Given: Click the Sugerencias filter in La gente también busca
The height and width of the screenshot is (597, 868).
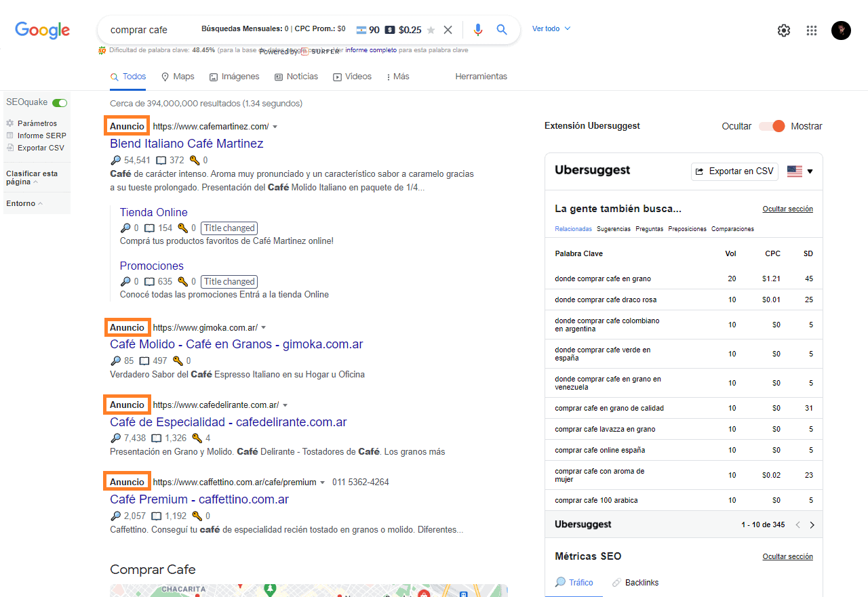Looking at the screenshot, I should click(x=613, y=229).
